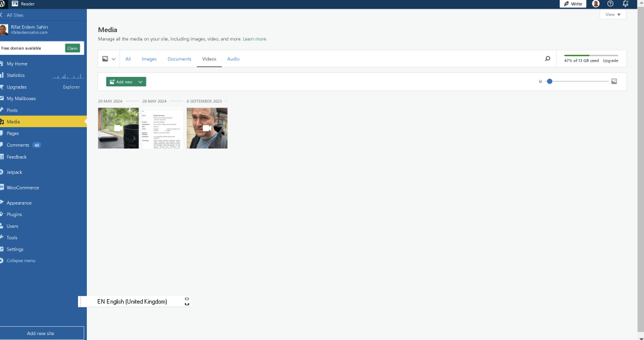Viewport: 644px width, 340px height.
Task: Click Add new site button
Action: click(x=41, y=334)
